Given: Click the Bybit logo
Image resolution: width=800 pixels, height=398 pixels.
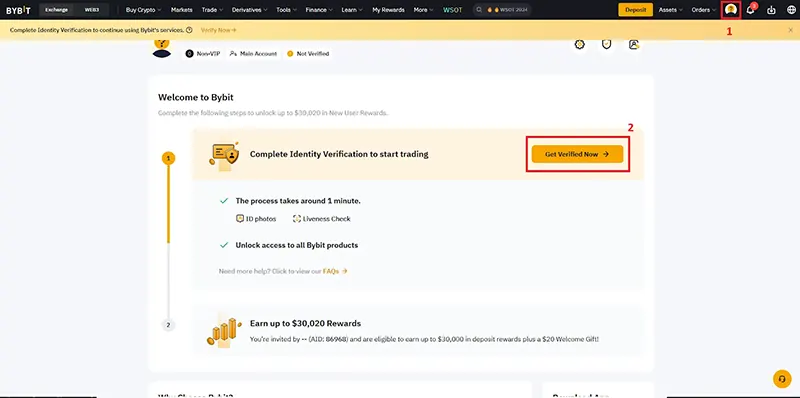Looking at the screenshot, I should [x=18, y=10].
